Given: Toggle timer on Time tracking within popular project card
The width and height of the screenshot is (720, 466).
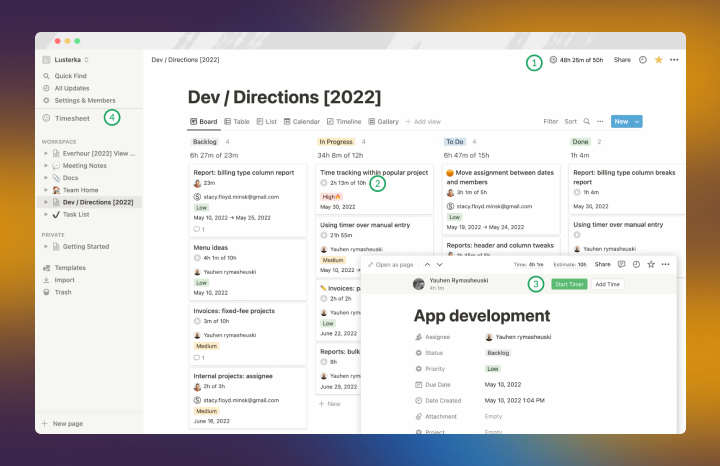Looking at the screenshot, I should (324, 184).
